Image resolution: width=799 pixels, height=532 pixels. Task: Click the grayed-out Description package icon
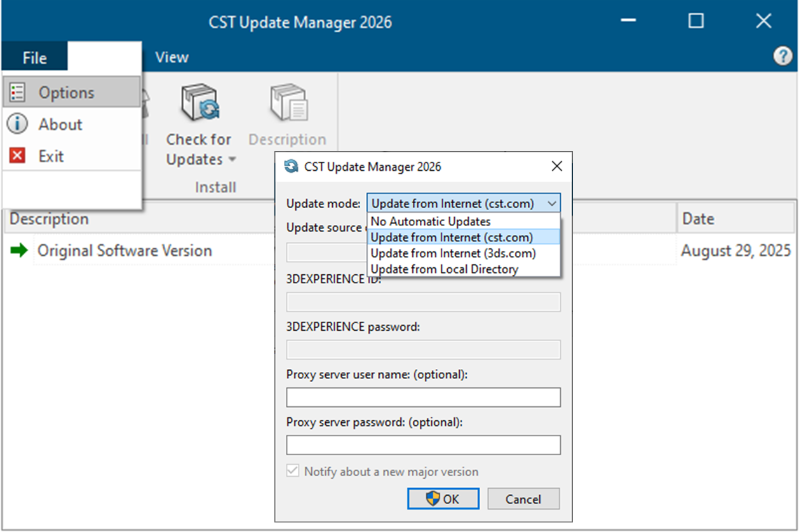point(287,103)
